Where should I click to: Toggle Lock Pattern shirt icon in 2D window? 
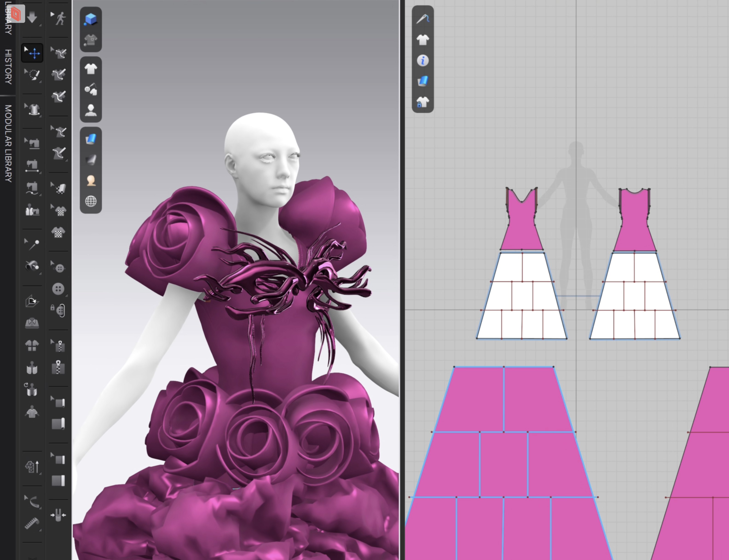pos(423,102)
